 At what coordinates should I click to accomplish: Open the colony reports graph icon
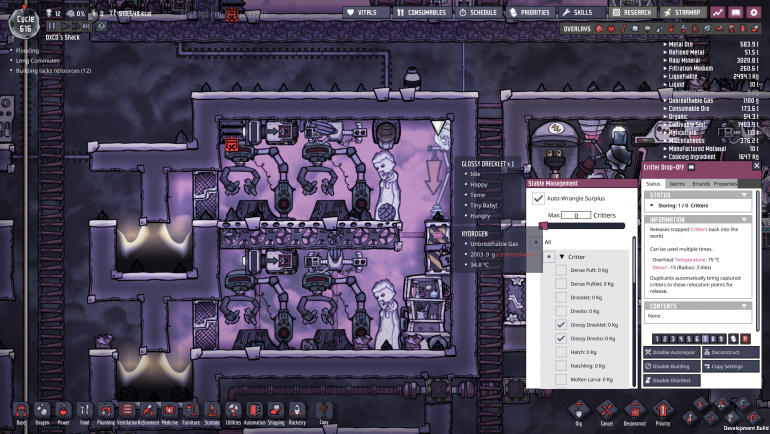[x=718, y=12]
